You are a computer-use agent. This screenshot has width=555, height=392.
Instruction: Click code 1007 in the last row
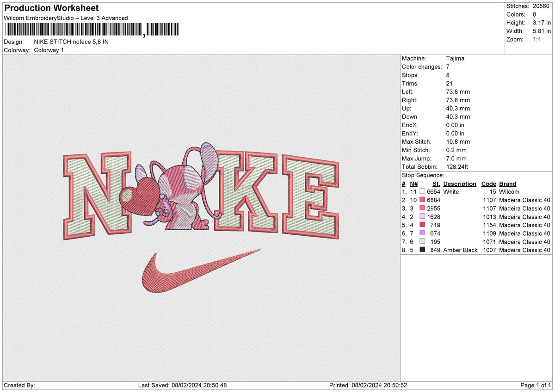(488, 250)
